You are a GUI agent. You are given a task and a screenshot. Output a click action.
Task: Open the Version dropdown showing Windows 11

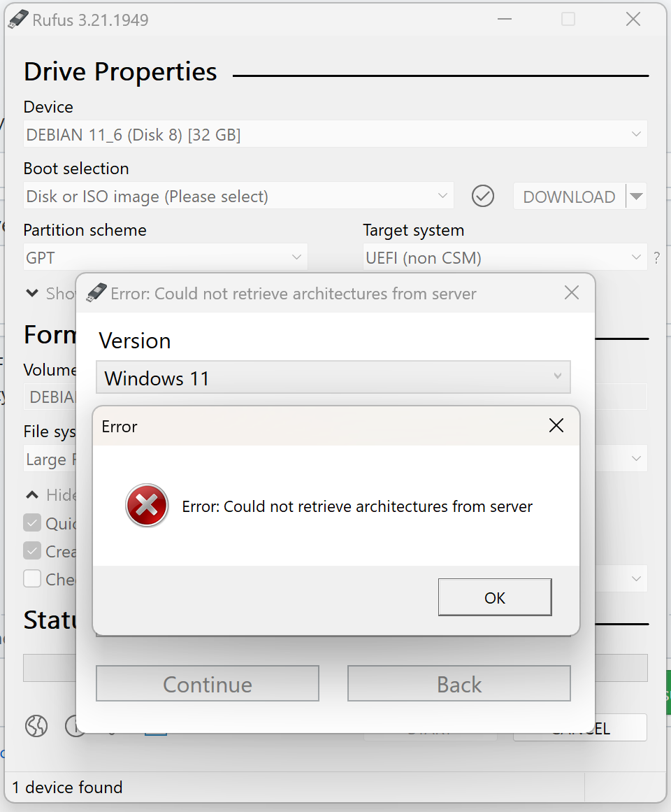[x=333, y=378]
